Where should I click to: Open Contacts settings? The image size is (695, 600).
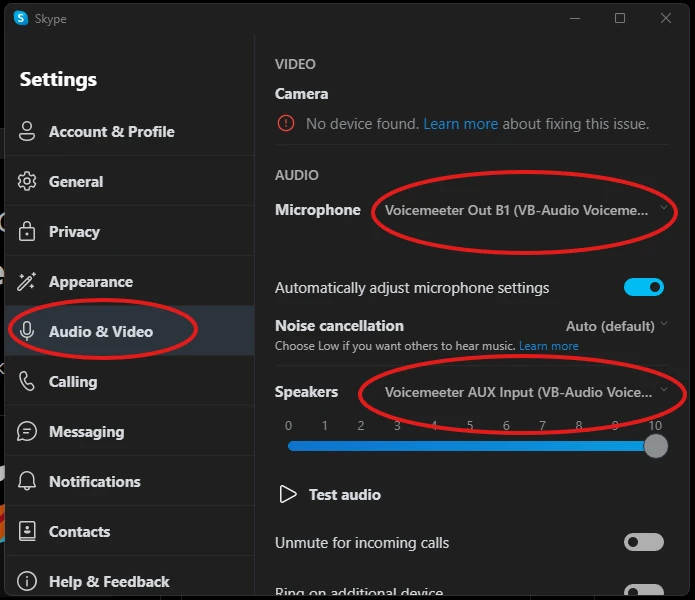tap(129, 531)
